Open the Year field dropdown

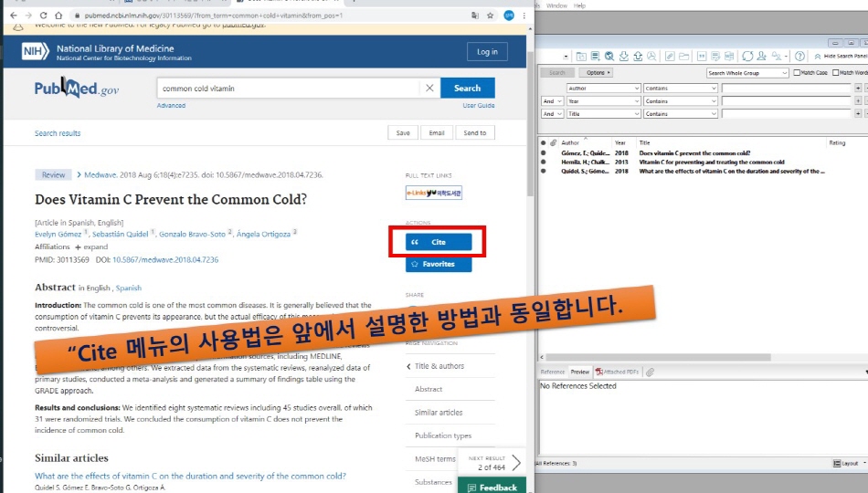tap(603, 101)
